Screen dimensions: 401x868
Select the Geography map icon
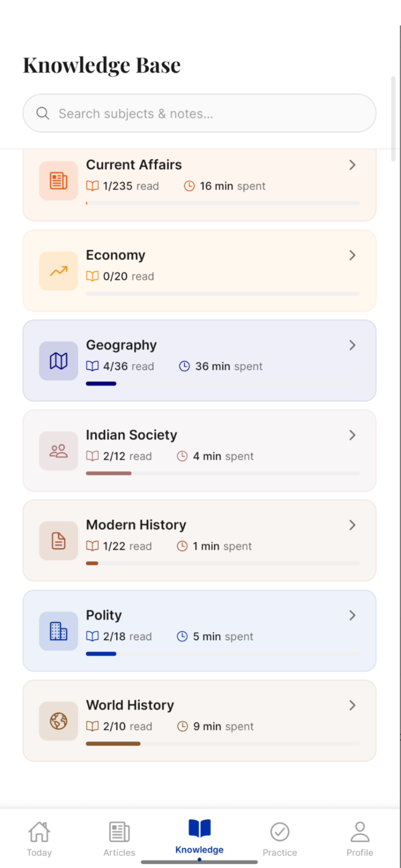(59, 361)
